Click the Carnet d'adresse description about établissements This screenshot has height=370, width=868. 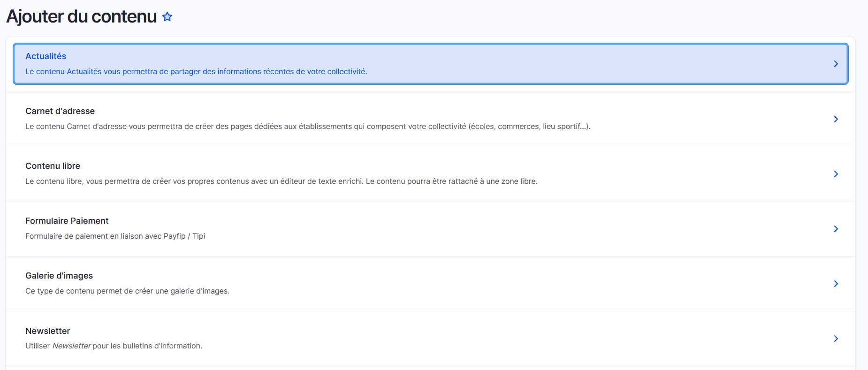[x=308, y=127]
